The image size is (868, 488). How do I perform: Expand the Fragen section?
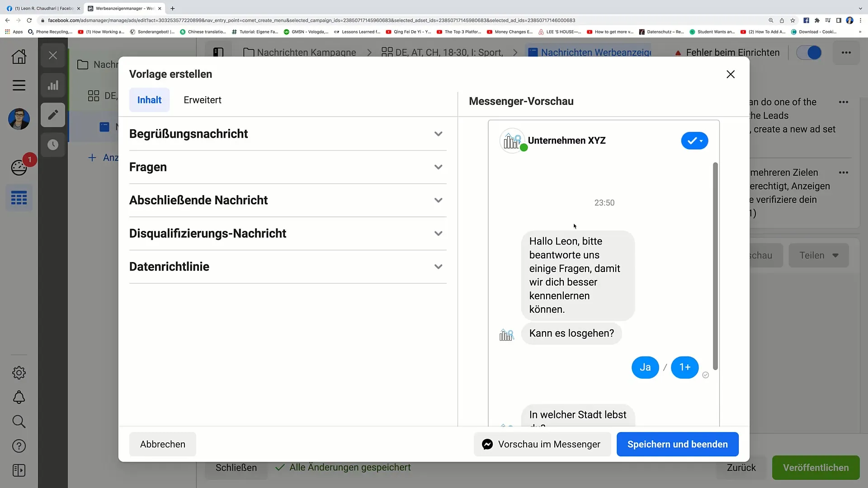(288, 167)
